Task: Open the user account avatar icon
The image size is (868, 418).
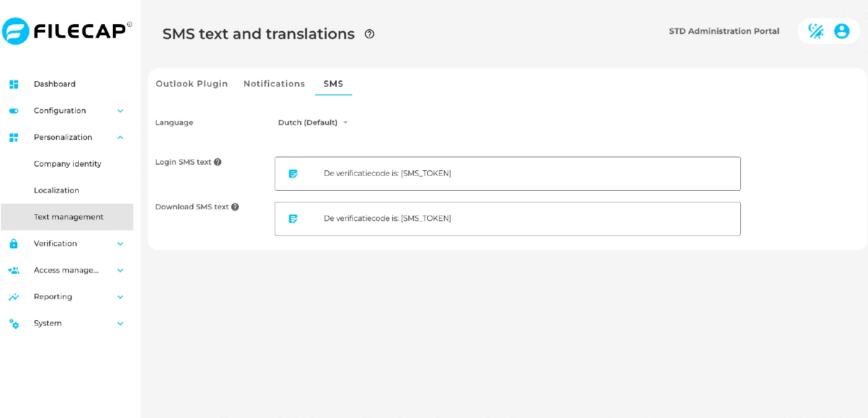Action: click(841, 31)
